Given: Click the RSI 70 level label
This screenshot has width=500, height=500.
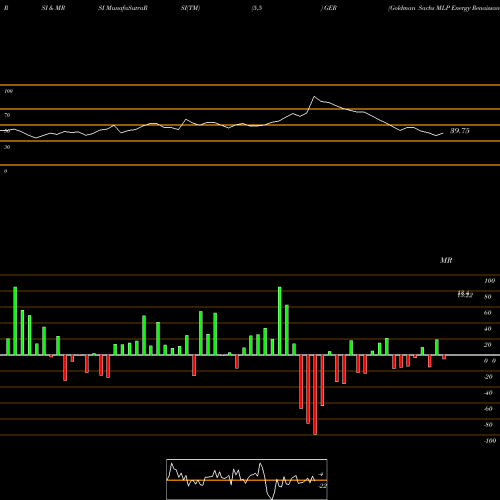Looking at the screenshot, I should click(7, 115).
